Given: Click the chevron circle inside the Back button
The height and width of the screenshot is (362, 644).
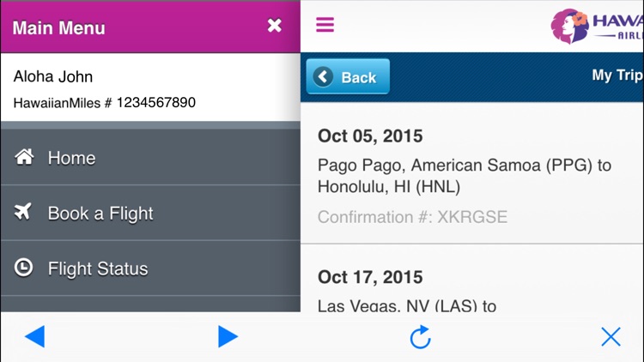Looking at the screenshot, I should (x=323, y=76).
